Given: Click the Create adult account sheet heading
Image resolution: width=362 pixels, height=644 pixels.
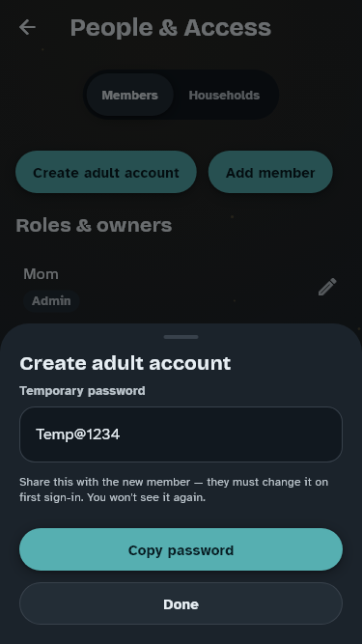Looking at the screenshot, I should pos(125,363).
